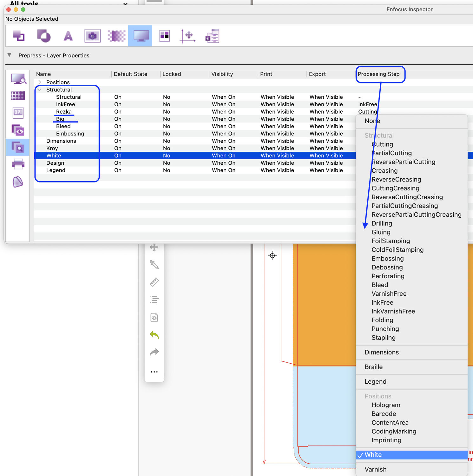Collapse the Prepress - Layer Properties section
The width and height of the screenshot is (473, 476).
[x=10, y=55]
